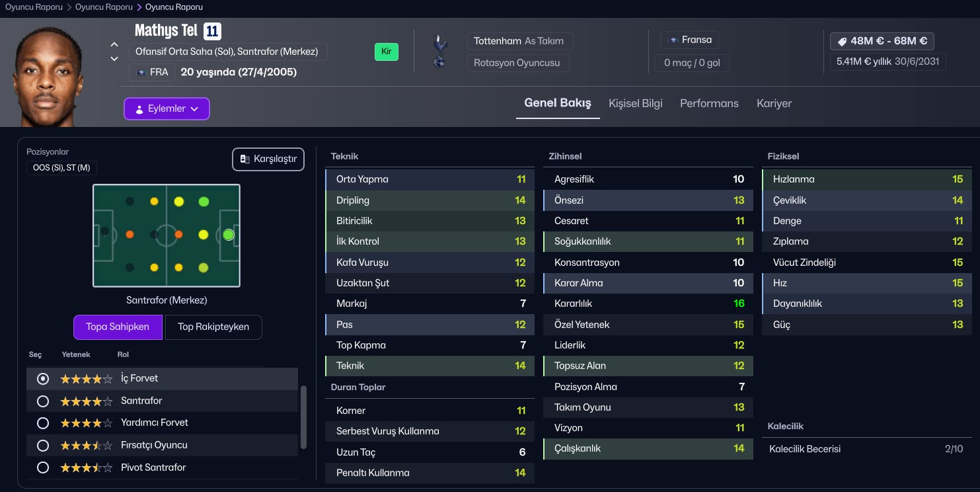
Task: Open the first Oyuncu Raporu breadcrumb
Action: [34, 7]
